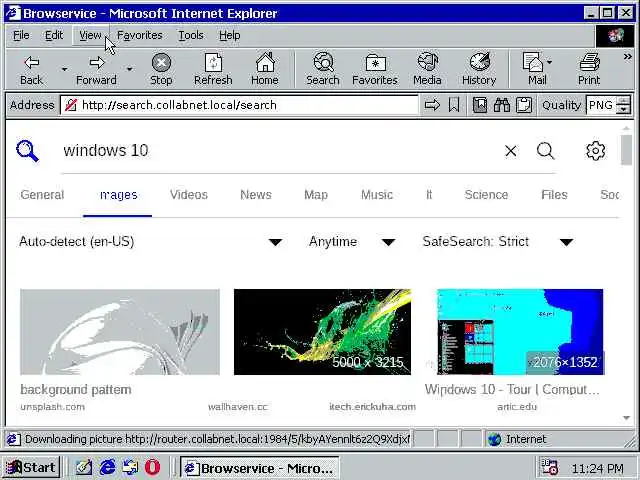Click the artic.edu source link
Screen dimensions: 640x480
click(517, 407)
